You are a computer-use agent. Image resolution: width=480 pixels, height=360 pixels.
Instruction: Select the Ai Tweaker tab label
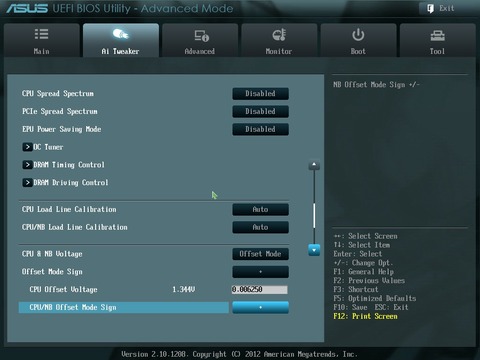point(120,51)
